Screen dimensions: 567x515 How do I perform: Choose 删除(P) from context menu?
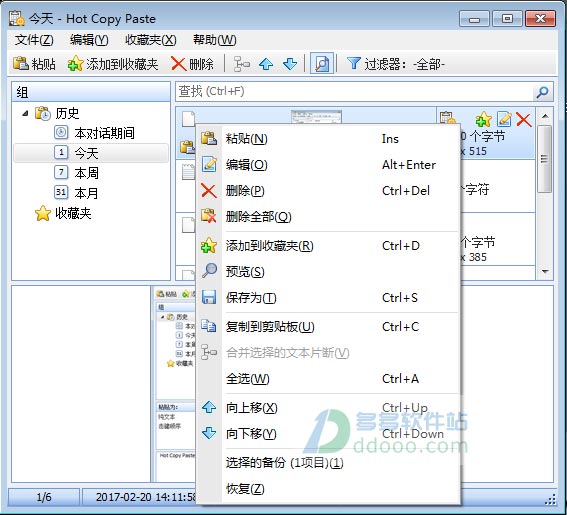click(x=328, y=191)
